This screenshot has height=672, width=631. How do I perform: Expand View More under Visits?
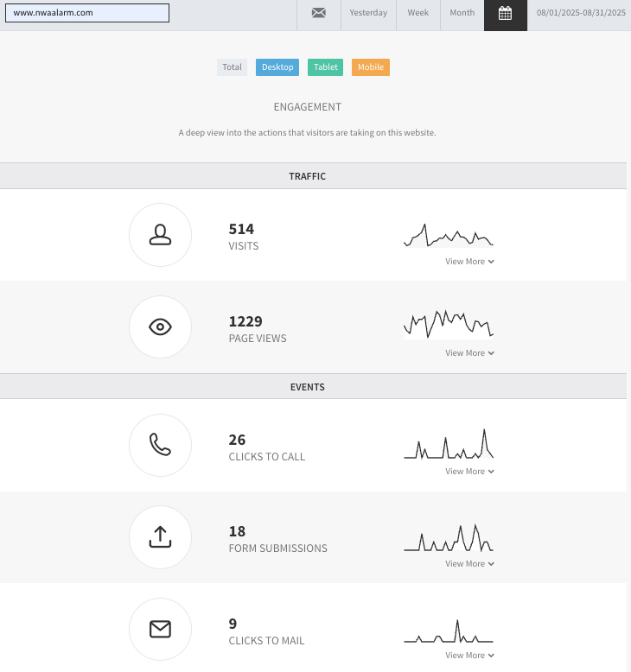click(469, 262)
